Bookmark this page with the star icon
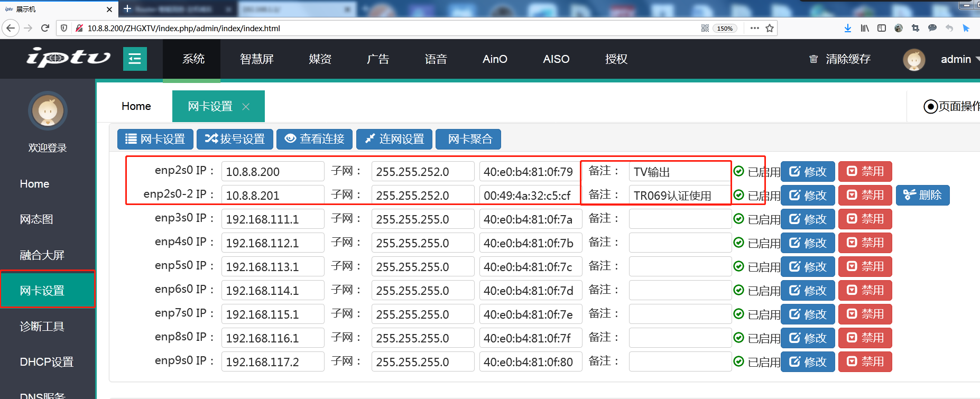The image size is (980, 399). (x=770, y=29)
